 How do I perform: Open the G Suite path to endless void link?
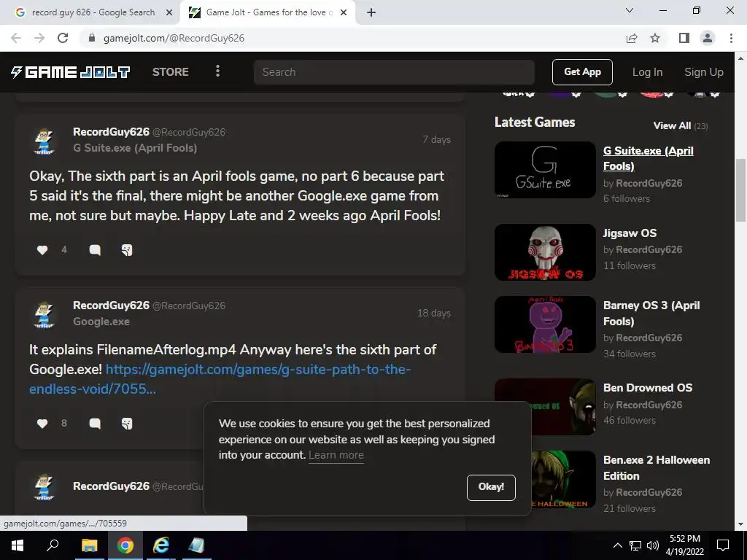[x=220, y=379]
